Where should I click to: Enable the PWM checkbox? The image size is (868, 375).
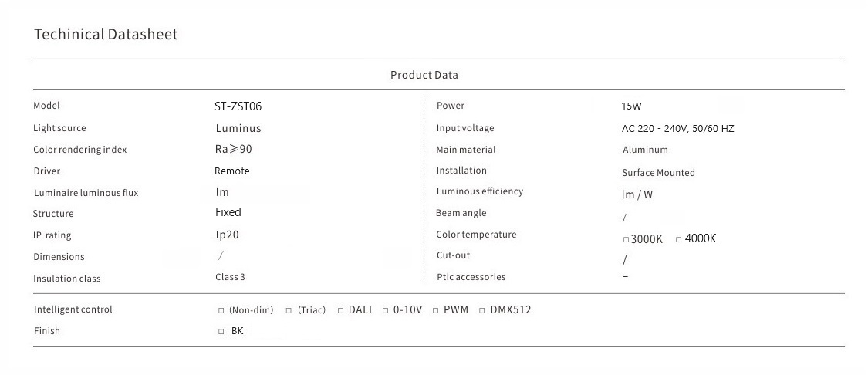[x=435, y=310]
